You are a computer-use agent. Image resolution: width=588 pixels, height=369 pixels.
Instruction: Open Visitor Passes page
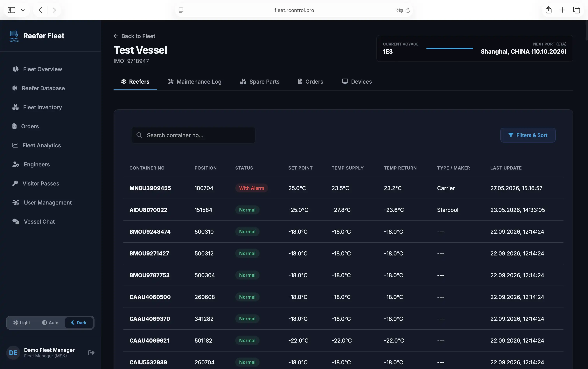tap(36, 183)
